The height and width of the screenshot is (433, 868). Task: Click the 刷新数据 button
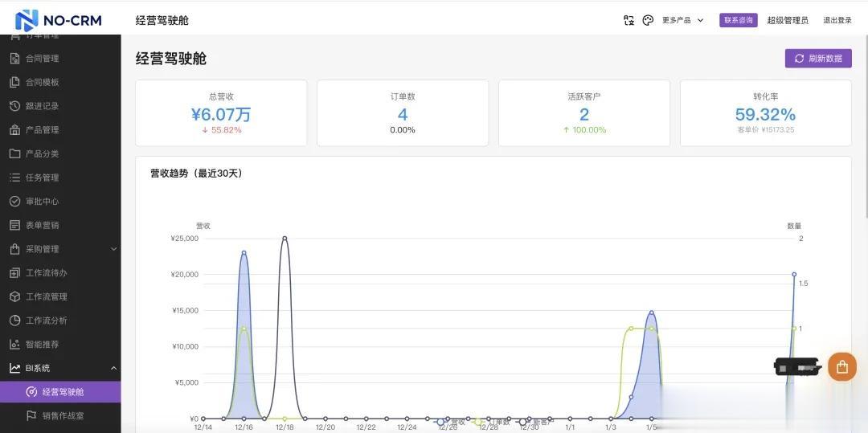818,59
